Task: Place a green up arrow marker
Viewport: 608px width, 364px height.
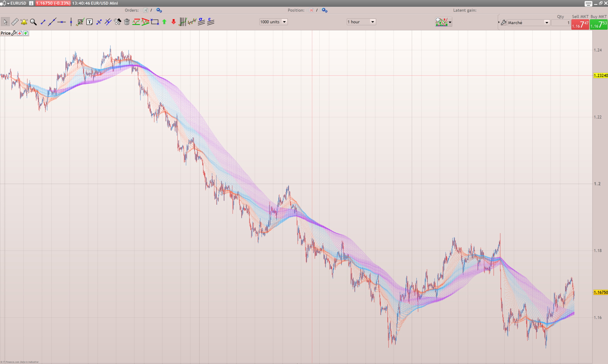Action: coord(164,22)
